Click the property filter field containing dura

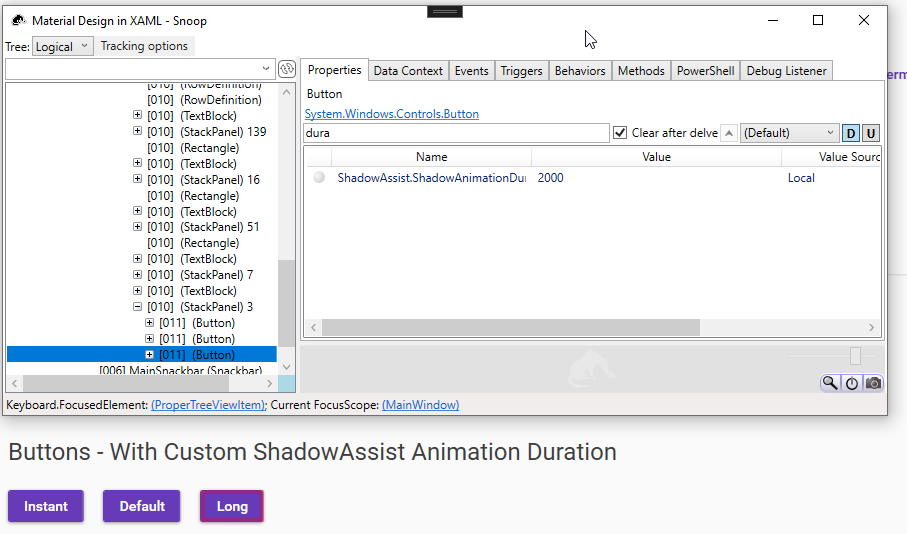coord(456,132)
